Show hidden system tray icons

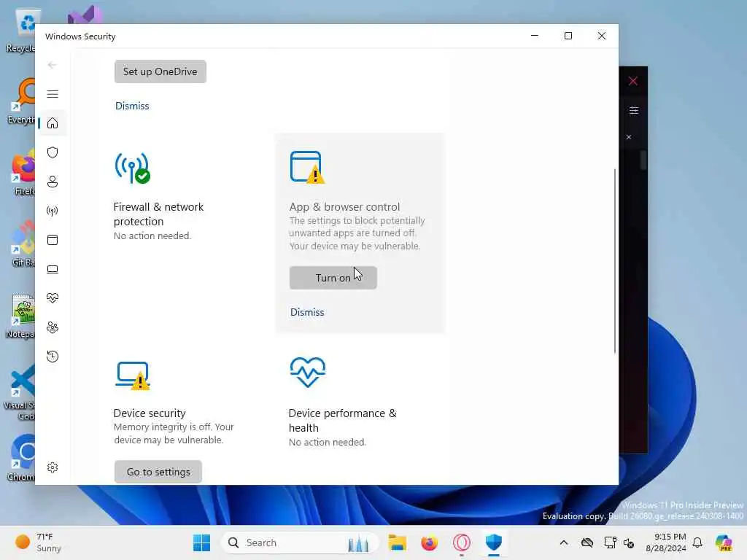point(564,542)
